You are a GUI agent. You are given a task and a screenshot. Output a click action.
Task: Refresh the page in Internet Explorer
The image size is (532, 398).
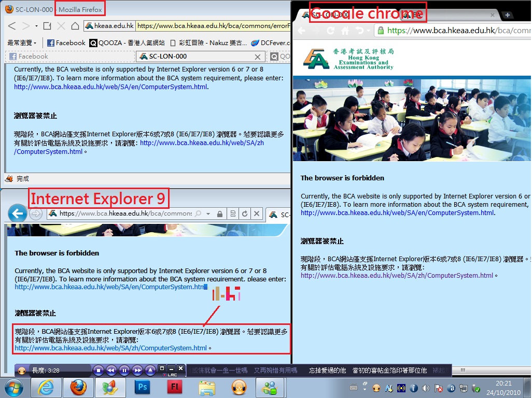tap(245, 214)
